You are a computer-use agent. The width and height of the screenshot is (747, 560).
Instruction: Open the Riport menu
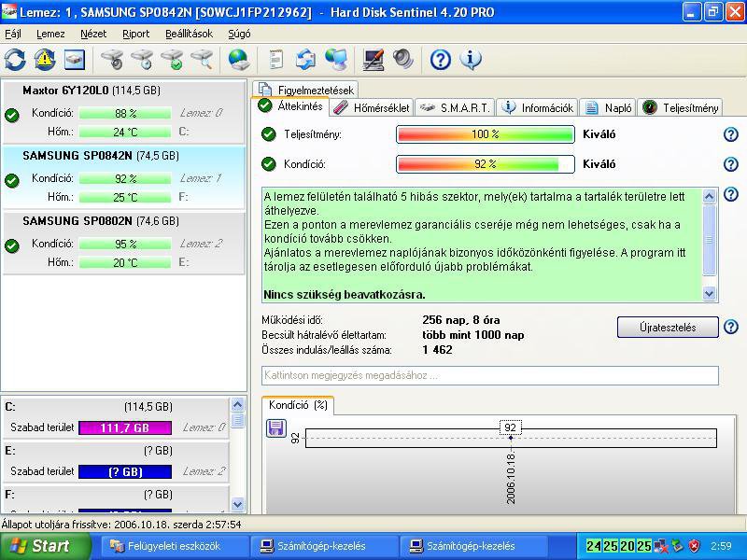point(135,34)
